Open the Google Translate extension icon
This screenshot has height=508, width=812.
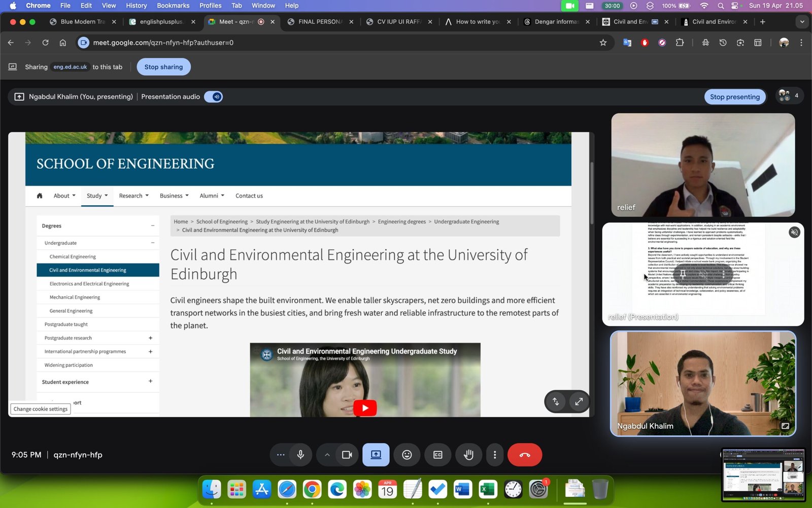click(627, 43)
